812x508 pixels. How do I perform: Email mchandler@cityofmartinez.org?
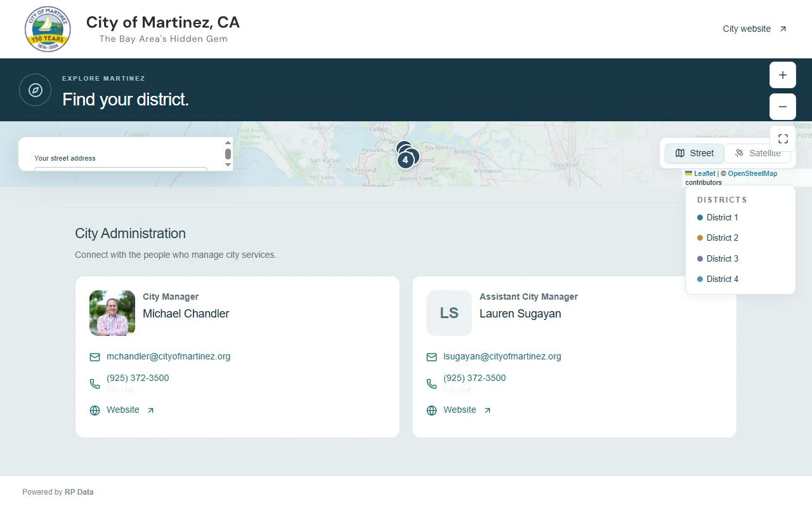pyautogui.click(x=168, y=356)
